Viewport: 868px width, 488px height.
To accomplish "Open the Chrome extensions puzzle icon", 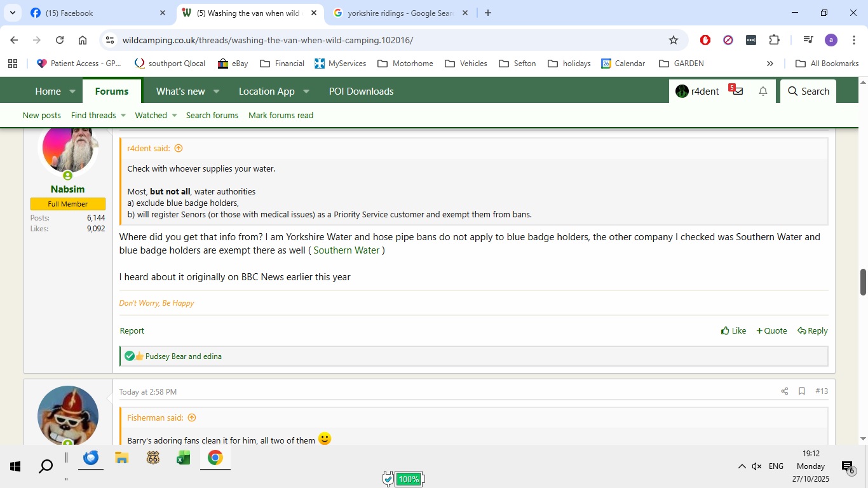I will tap(774, 40).
